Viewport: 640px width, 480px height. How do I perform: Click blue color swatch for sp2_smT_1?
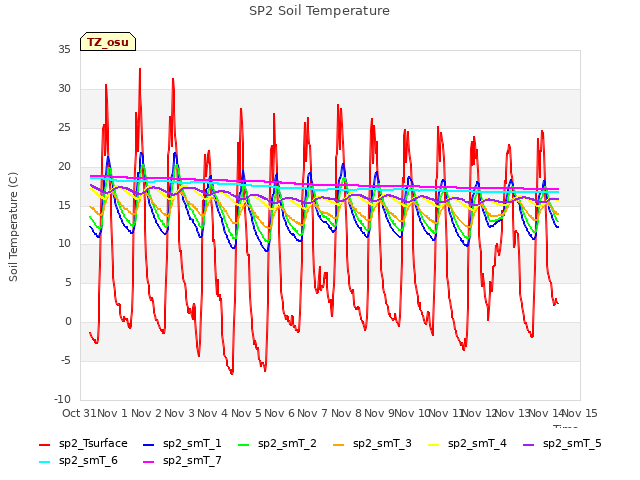[149, 444]
